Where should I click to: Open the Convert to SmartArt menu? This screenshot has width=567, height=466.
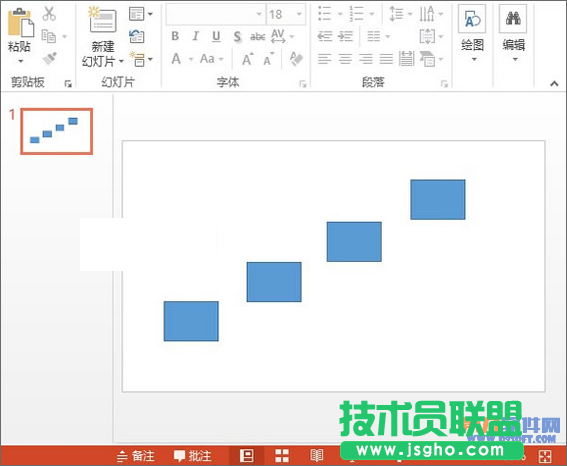pos(431,59)
